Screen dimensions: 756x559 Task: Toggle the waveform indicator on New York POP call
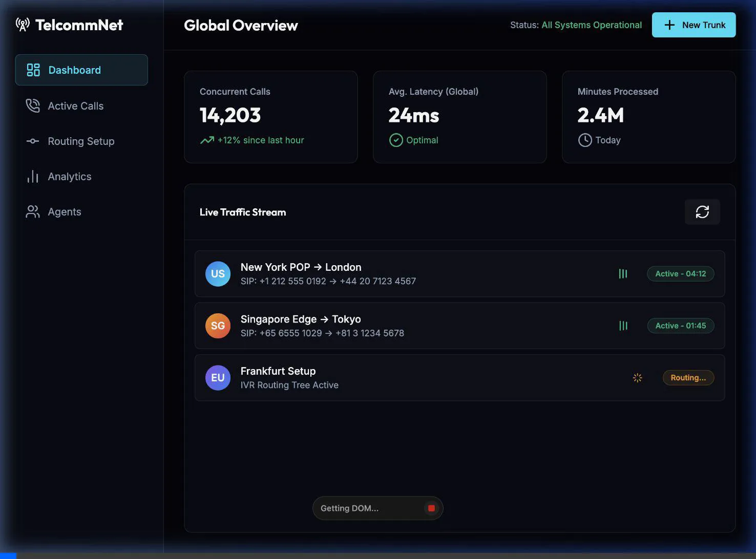click(x=623, y=274)
